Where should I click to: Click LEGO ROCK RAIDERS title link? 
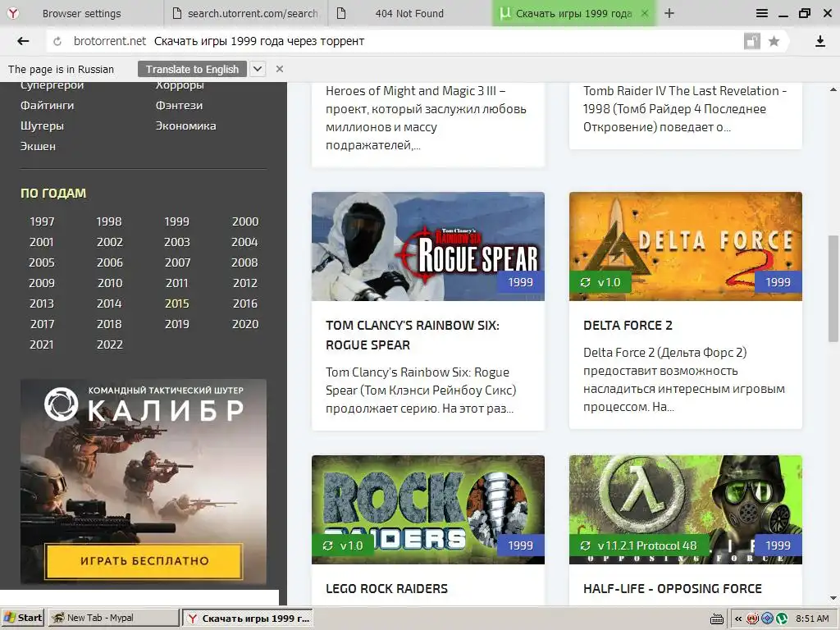point(386,588)
